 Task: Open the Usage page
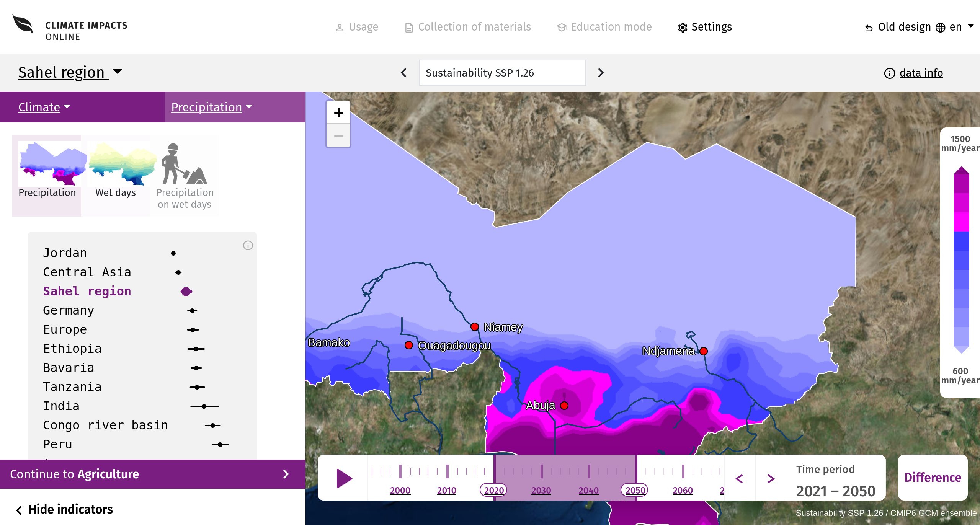tap(357, 27)
